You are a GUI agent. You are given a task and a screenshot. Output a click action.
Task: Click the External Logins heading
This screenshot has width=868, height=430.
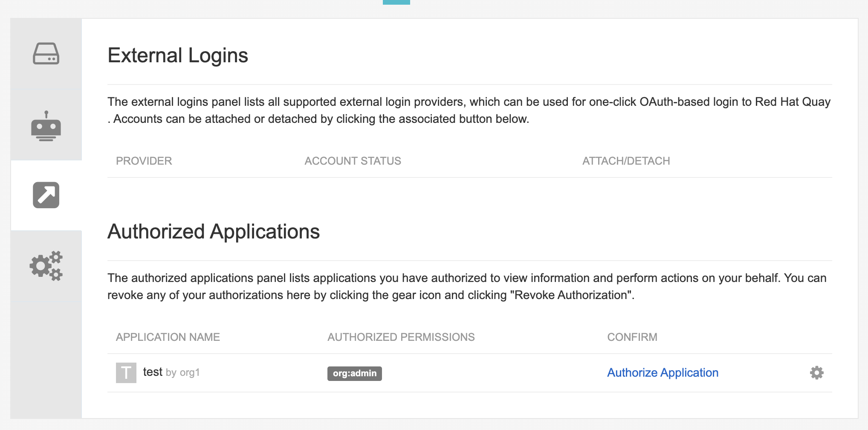177,55
